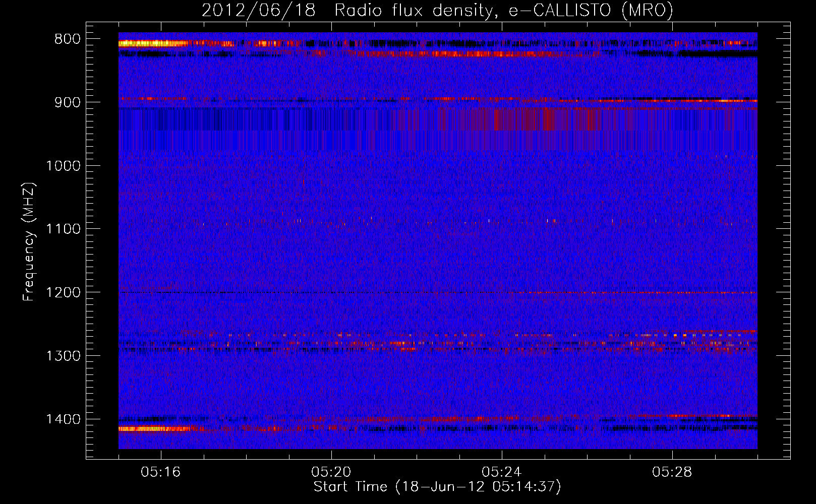This screenshot has height=504, width=816.
Task: Select the 900 frequency axis label
Action: coord(68,102)
